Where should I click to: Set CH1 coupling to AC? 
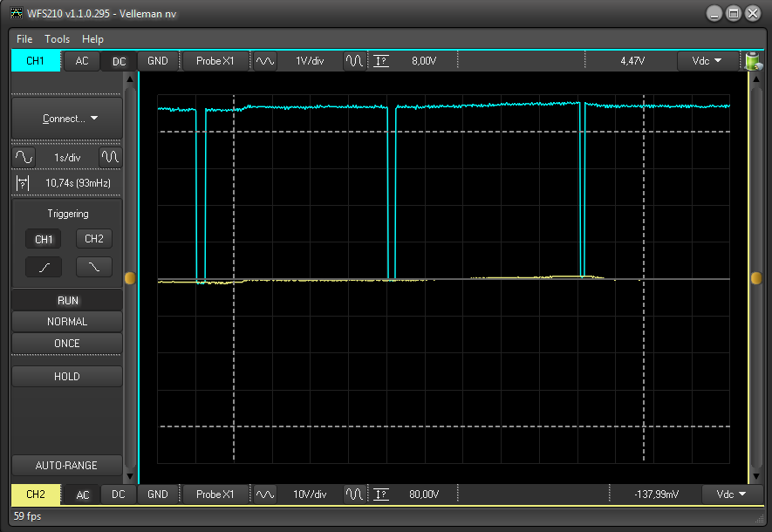[x=82, y=61]
